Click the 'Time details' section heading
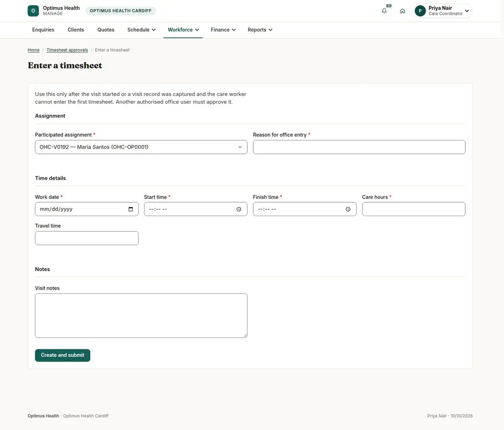 click(50, 178)
